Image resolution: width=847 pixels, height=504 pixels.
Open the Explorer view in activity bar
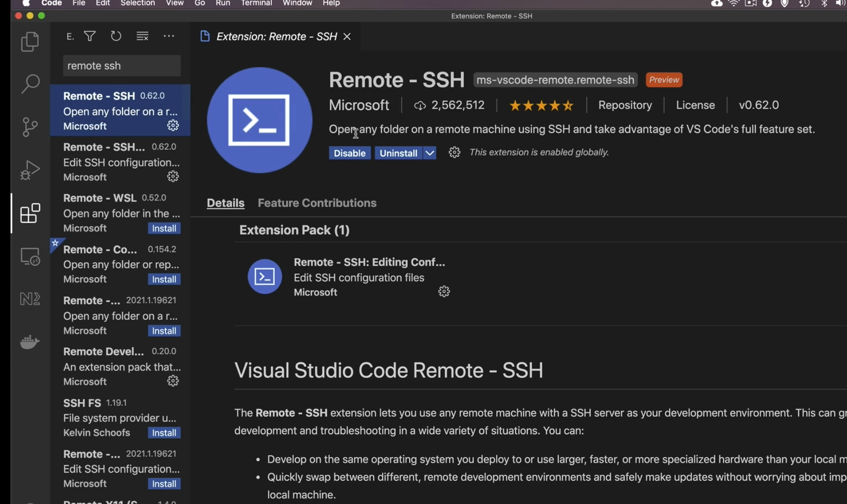point(30,42)
